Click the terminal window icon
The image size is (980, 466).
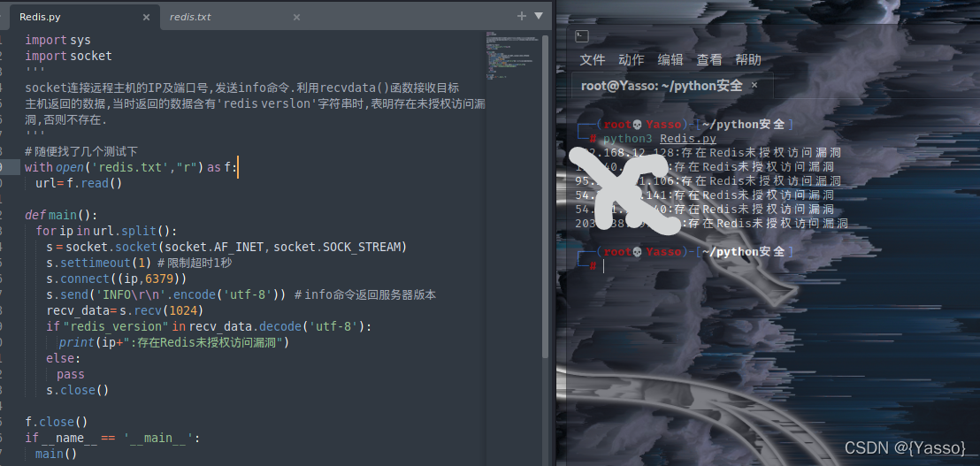click(x=581, y=36)
